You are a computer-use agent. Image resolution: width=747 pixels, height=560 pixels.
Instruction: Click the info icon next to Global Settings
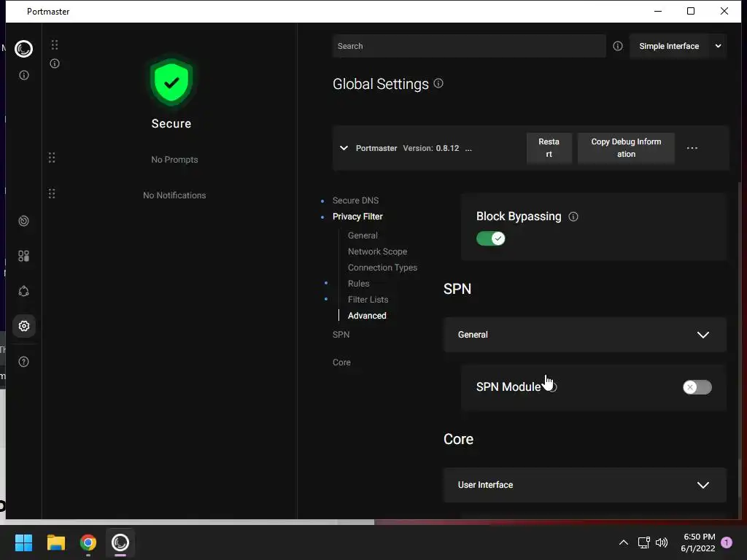(x=438, y=83)
